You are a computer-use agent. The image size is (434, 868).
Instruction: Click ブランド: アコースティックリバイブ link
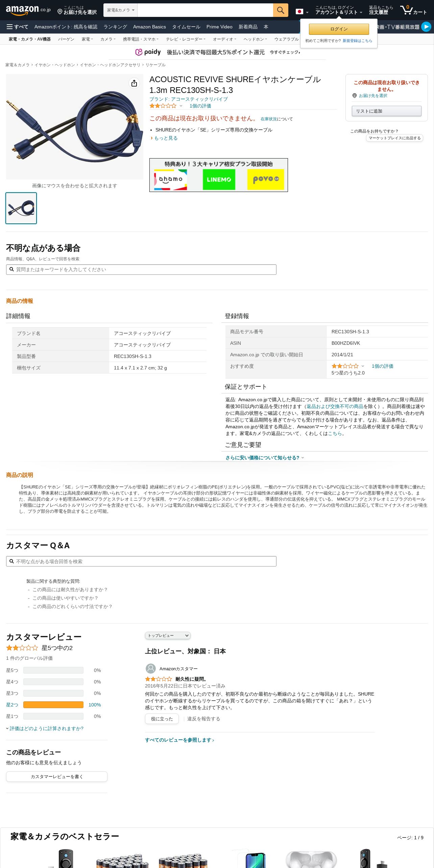click(189, 99)
